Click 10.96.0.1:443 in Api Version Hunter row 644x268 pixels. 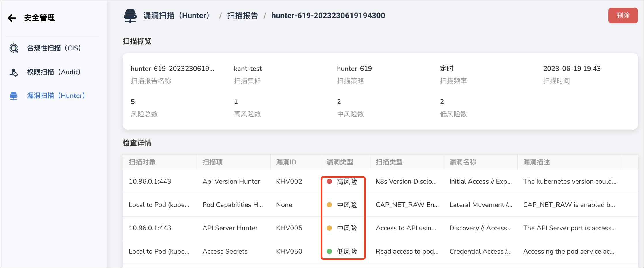150,181
